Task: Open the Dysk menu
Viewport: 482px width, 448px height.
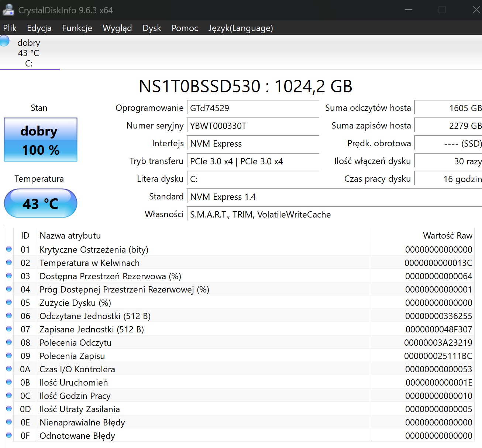Action: [152, 28]
